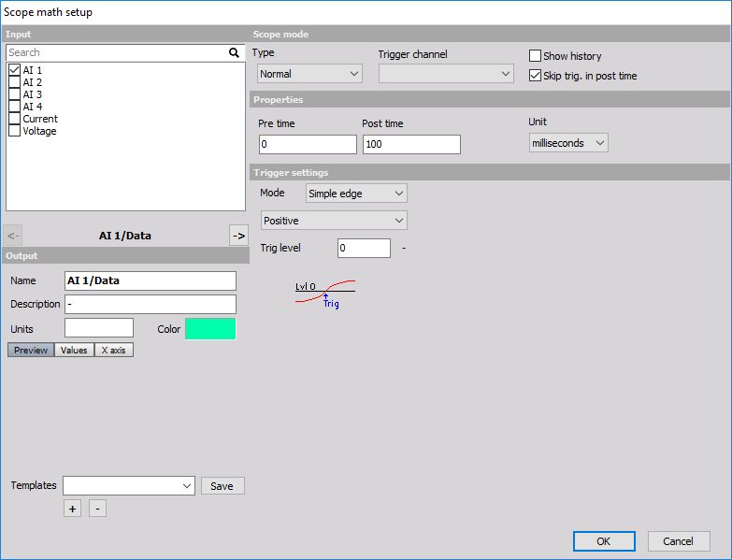Open the Trigger channel dropdown

[446, 74]
